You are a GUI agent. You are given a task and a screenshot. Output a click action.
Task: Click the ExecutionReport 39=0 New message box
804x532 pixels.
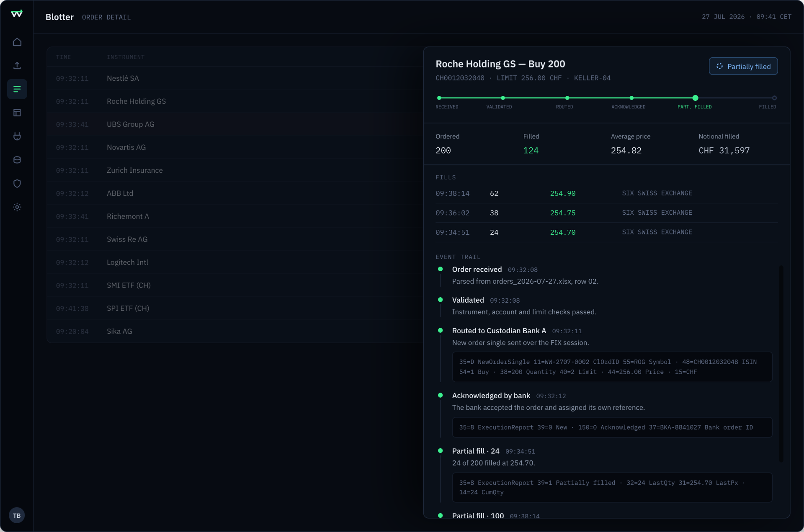coord(612,427)
